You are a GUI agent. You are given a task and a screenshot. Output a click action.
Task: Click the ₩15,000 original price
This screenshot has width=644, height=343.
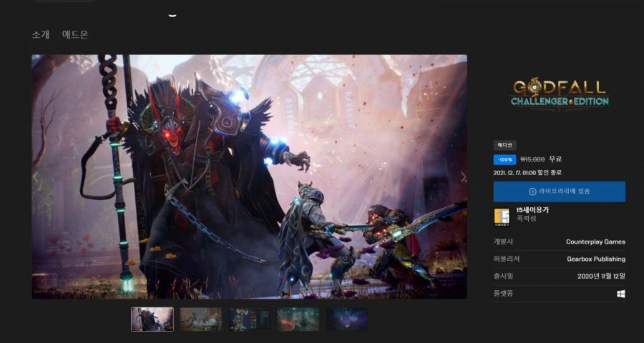pos(532,159)
